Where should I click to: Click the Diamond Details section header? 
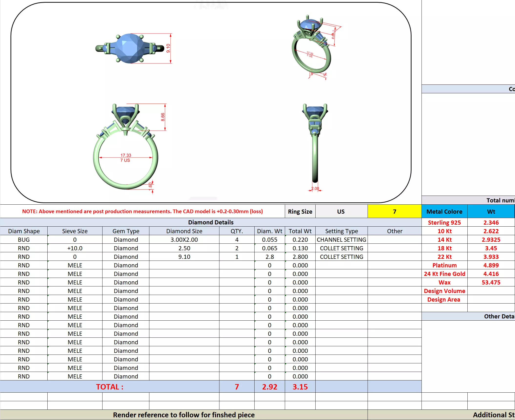pyautogui.click(x=211, y=222)
